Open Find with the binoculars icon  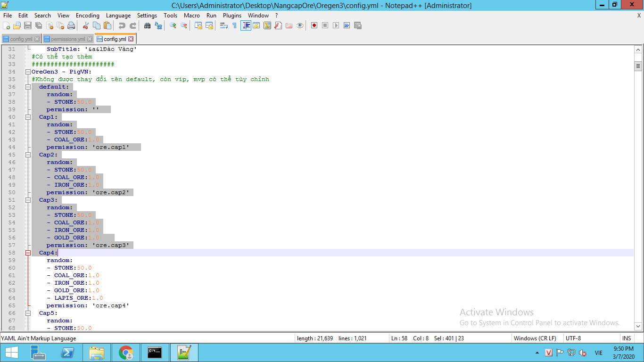(x=147, y=25)
